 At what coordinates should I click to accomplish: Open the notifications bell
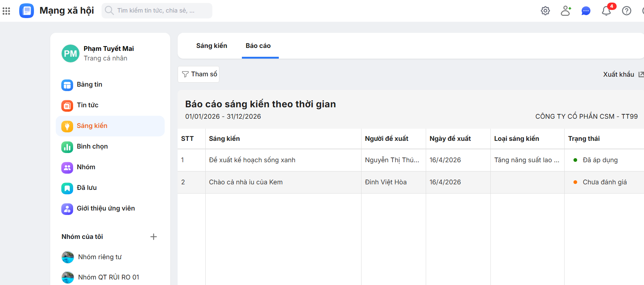[x=606, y=11]
